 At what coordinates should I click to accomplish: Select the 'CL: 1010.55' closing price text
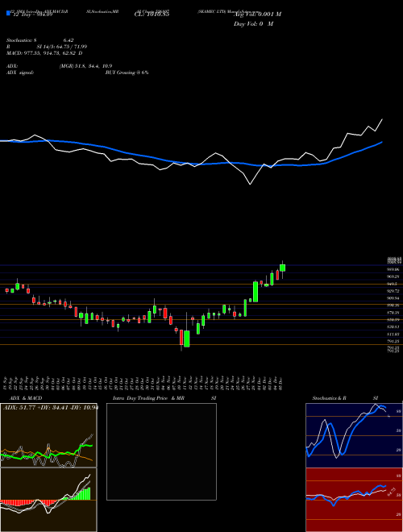[x=152, y=15]
